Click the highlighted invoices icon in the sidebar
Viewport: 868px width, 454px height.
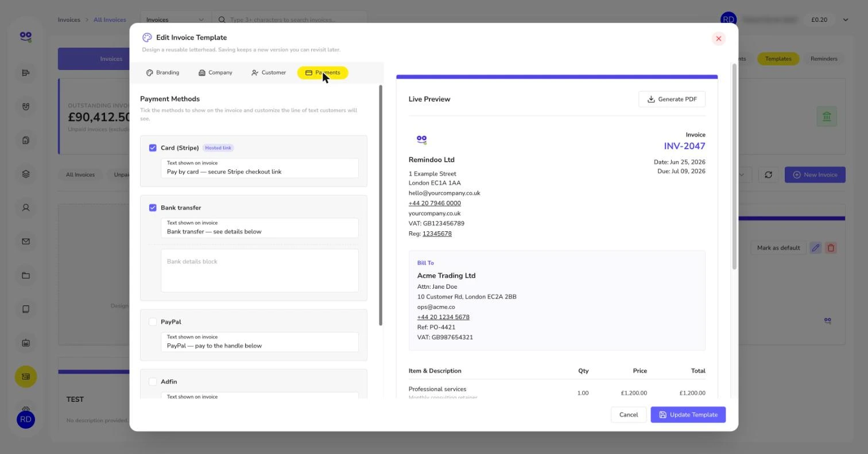point(26,377)
